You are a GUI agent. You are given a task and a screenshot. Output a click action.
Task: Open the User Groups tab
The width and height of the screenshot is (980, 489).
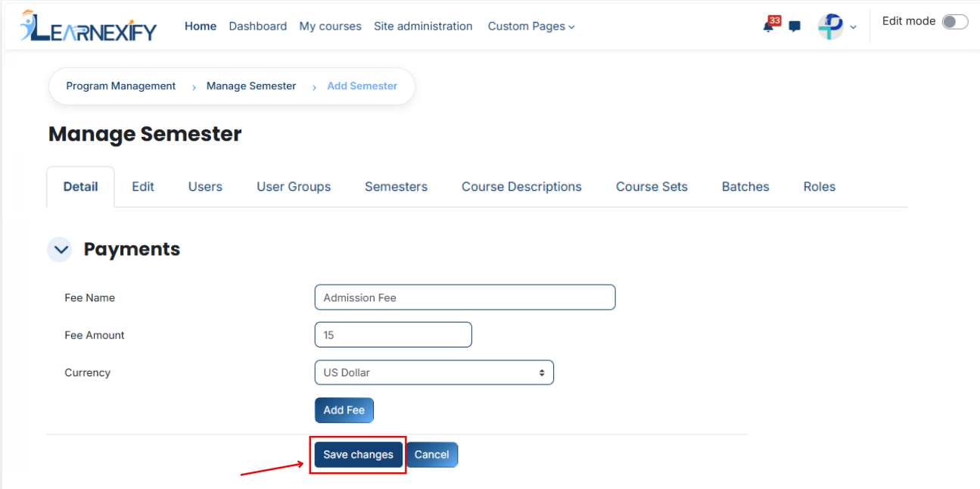(294, 187)
